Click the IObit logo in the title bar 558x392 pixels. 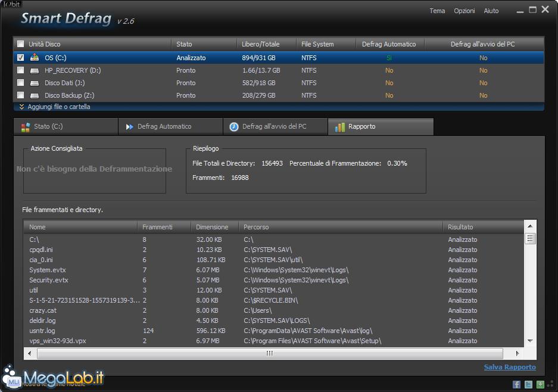click(11, 4)
